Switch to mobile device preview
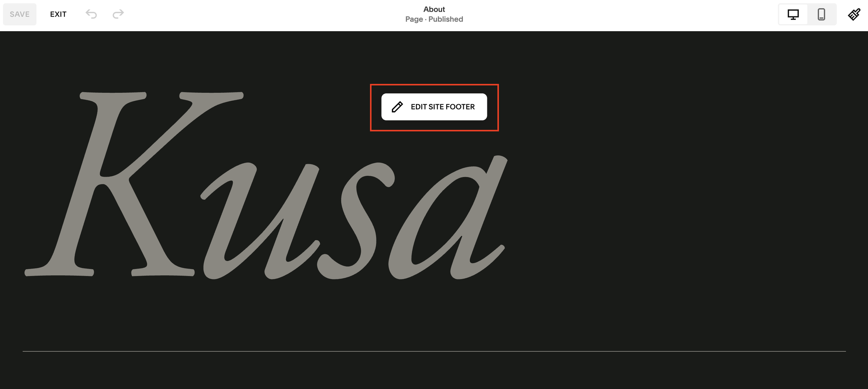This screenshot has height=389, width=868. click(x=821, y=14)
